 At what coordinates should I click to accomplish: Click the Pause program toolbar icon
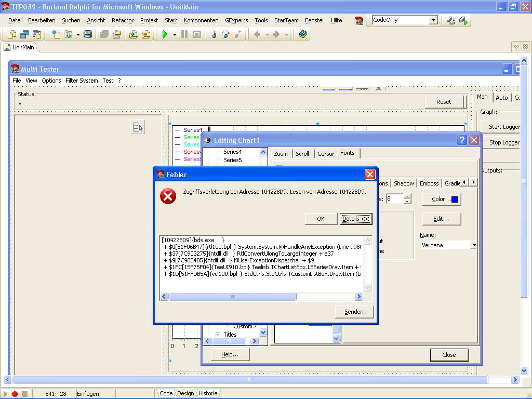pyautogui.click(x=184, y=34)
